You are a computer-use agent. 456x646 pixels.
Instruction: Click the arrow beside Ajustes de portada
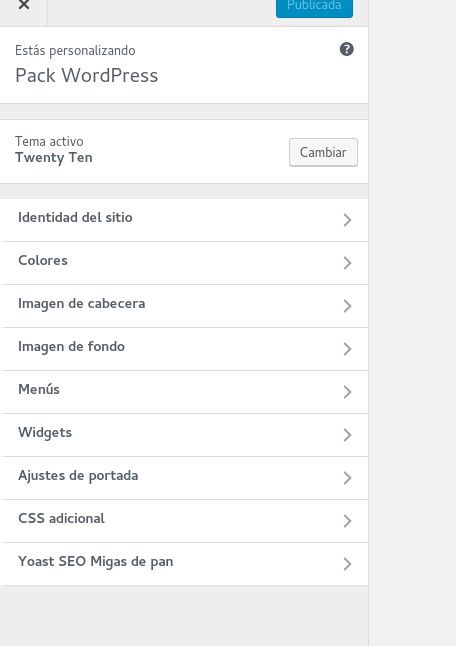(347, 478)
